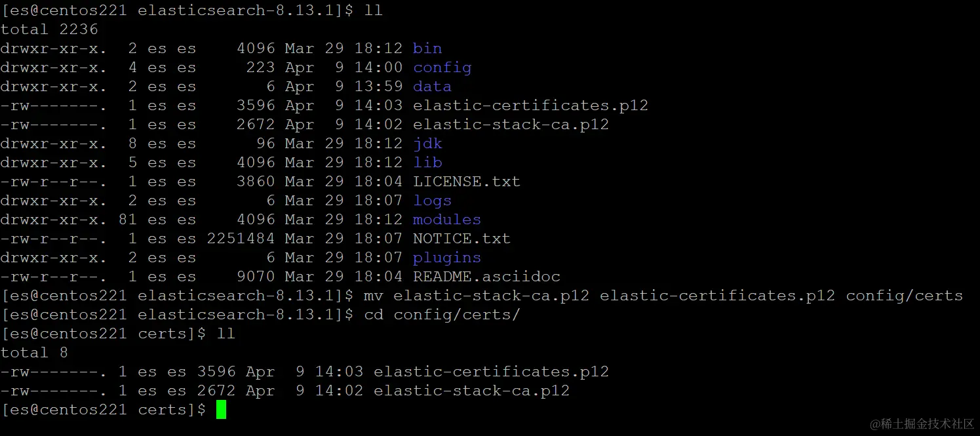Click config/certs destination in the mv command
Viewport: 980px width, 436px height.
point(904,296)
